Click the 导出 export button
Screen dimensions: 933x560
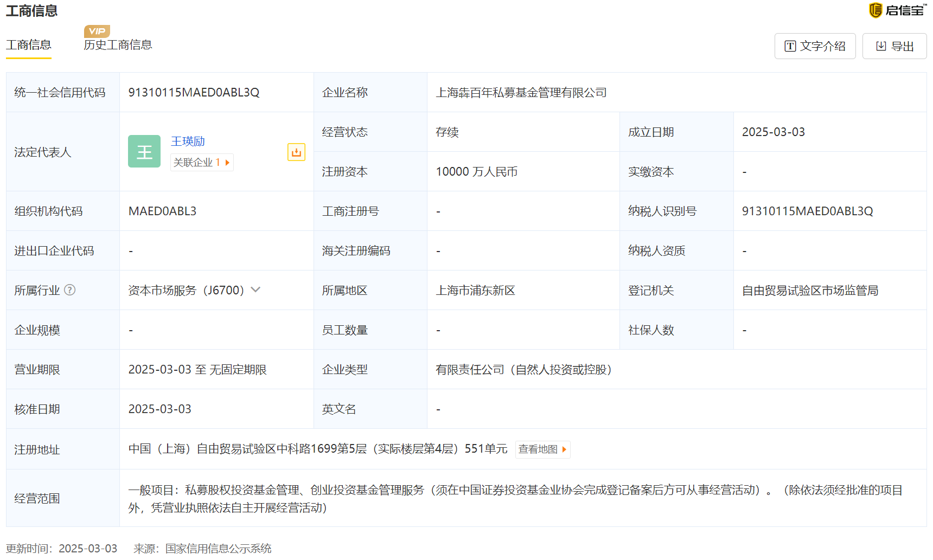(894, 46)
